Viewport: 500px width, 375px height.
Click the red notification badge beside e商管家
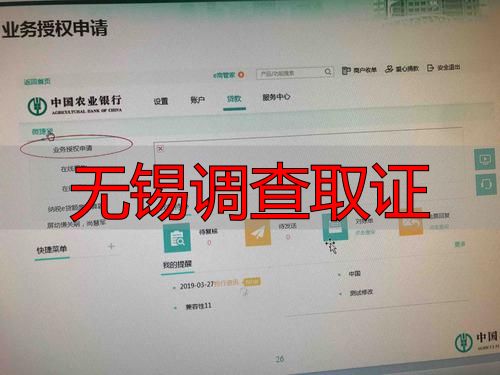pos(241,75)
